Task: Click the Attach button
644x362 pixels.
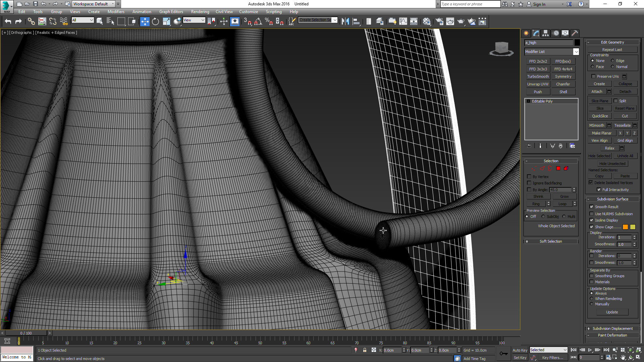Action: pos(597,92)
